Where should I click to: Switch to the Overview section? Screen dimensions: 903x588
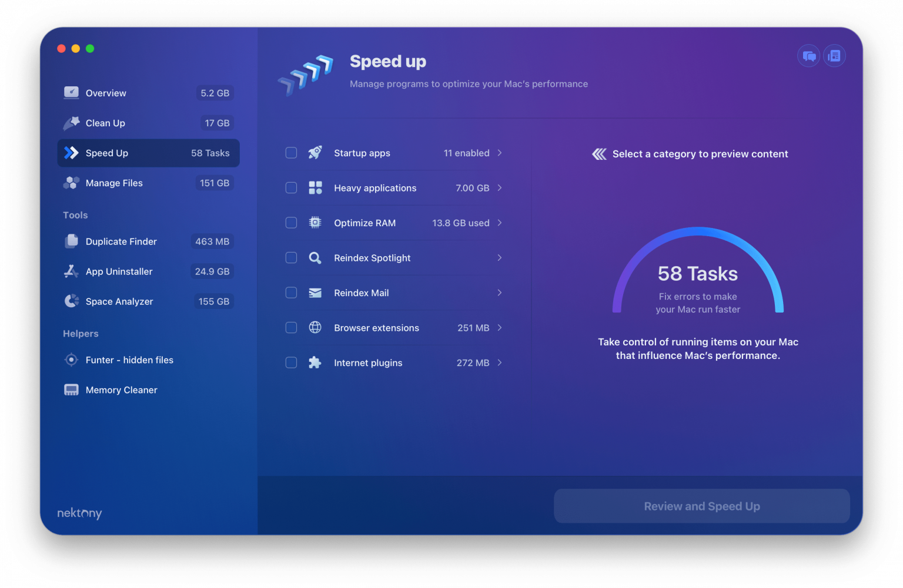coord(106,93)
